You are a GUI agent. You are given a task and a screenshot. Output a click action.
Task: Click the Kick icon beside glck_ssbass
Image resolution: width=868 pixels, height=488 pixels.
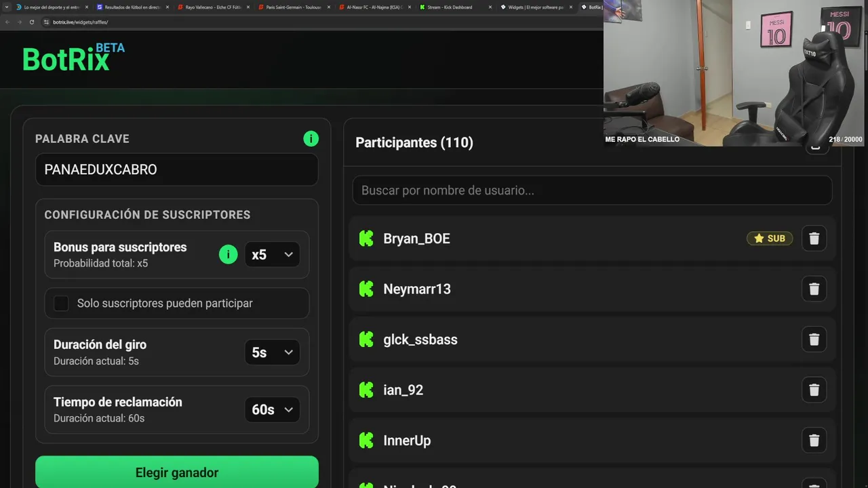(366, 340)
